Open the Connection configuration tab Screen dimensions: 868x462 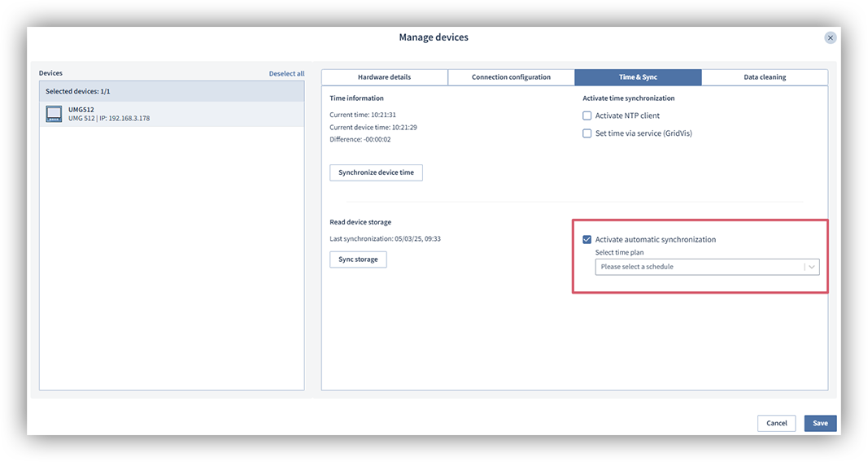(x=511, y=77)
